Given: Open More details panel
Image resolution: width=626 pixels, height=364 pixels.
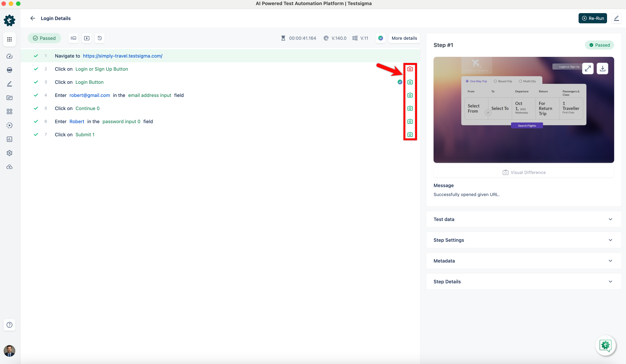Looking at the screenshot, I should click(x=404, y=38).
